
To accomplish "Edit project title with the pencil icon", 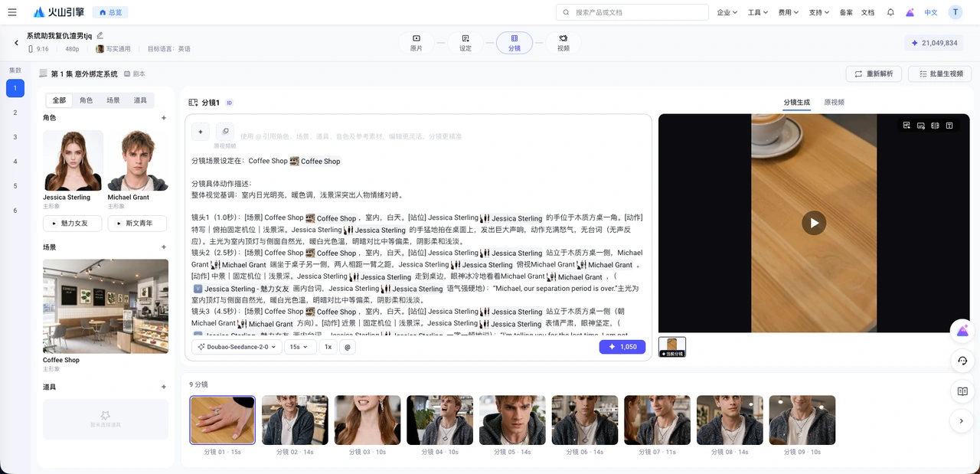I will tap(100, 35).
